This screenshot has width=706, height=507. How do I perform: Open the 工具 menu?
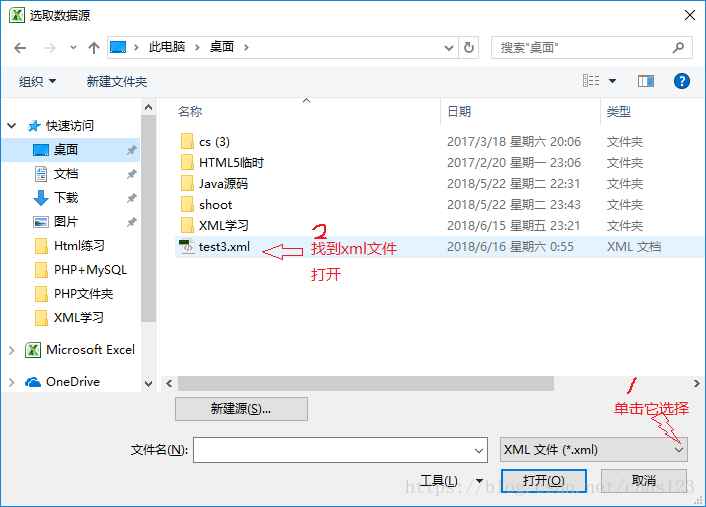(x=451, y=481)
